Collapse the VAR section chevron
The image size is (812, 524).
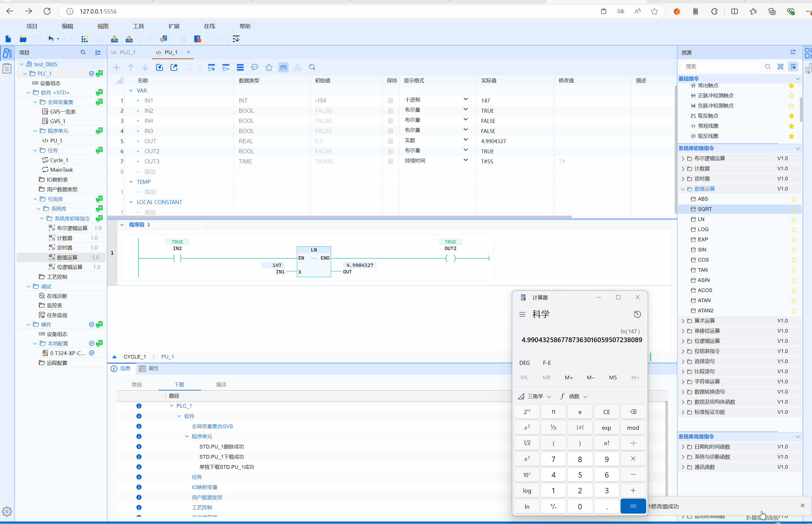131,90
